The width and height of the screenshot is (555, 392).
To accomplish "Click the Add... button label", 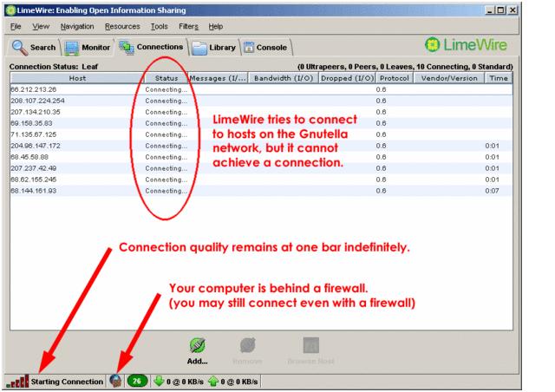I will click(197, 361).
